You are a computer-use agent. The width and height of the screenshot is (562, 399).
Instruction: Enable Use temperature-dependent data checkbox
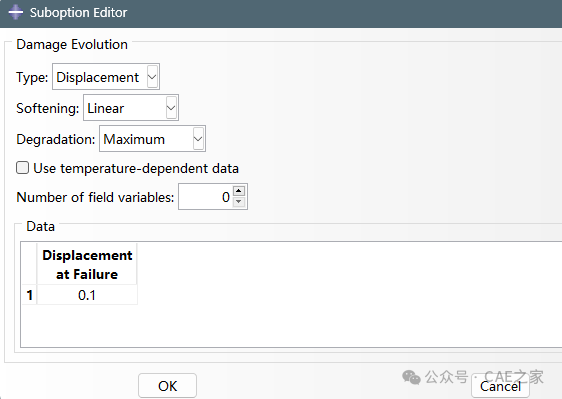[23, 168]
